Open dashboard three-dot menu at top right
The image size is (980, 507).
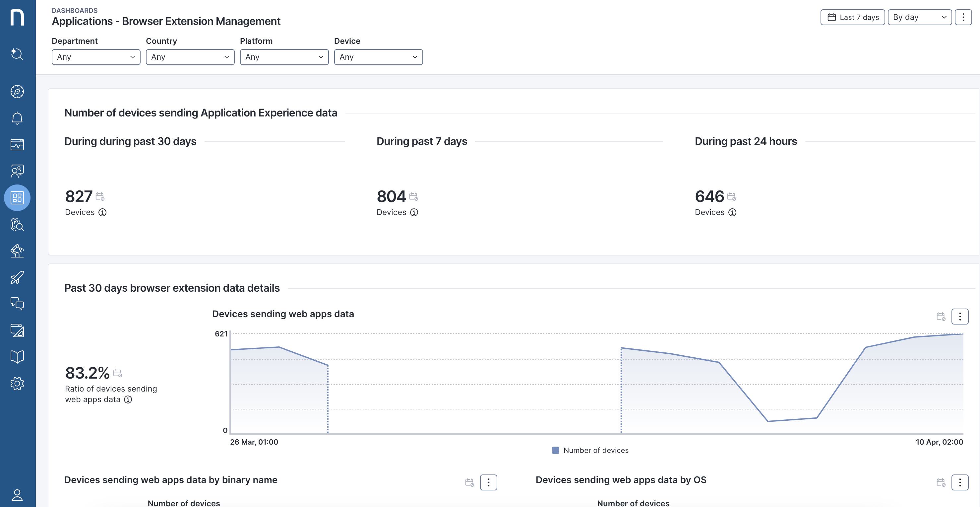coord(963,18)
